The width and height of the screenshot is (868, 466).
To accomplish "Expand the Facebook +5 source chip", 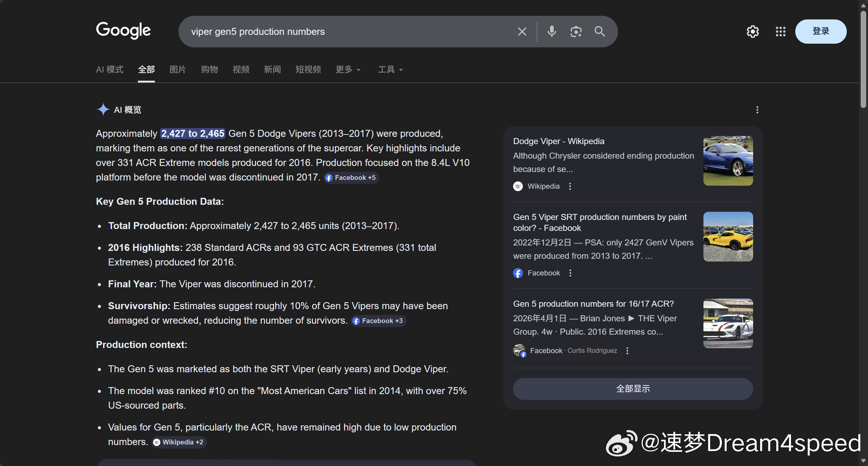I will tap(351, 178).
